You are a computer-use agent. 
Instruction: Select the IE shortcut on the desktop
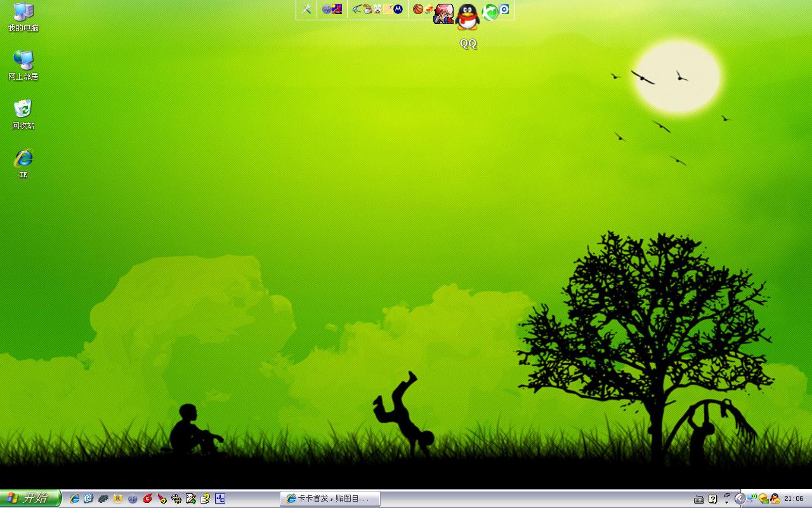click(23, 163)
